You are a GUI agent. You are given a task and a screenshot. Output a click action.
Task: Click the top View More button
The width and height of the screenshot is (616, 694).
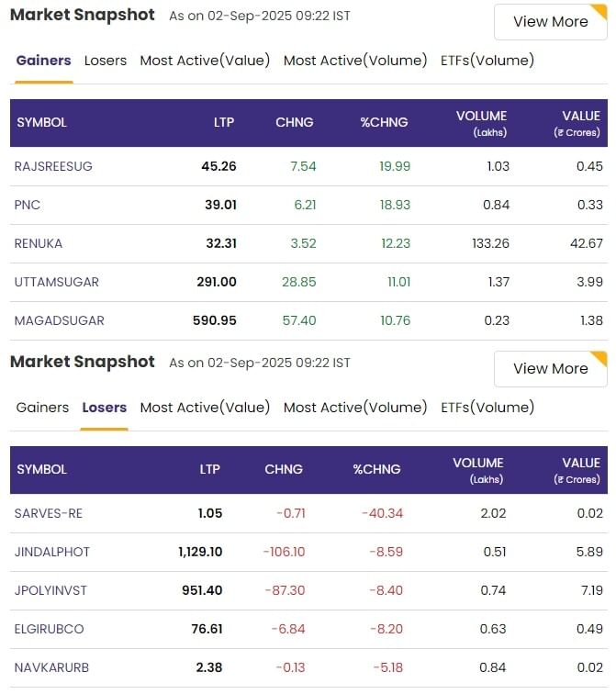550,22
